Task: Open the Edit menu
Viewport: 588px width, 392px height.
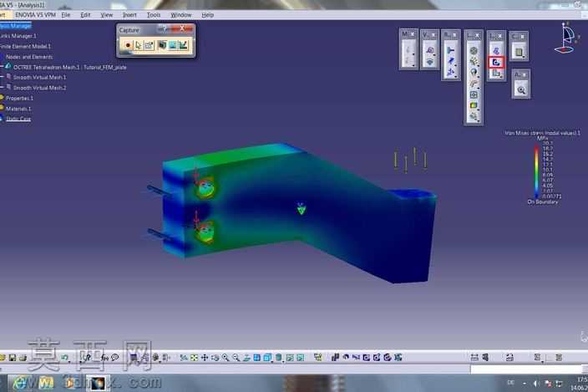Action: 85,15
